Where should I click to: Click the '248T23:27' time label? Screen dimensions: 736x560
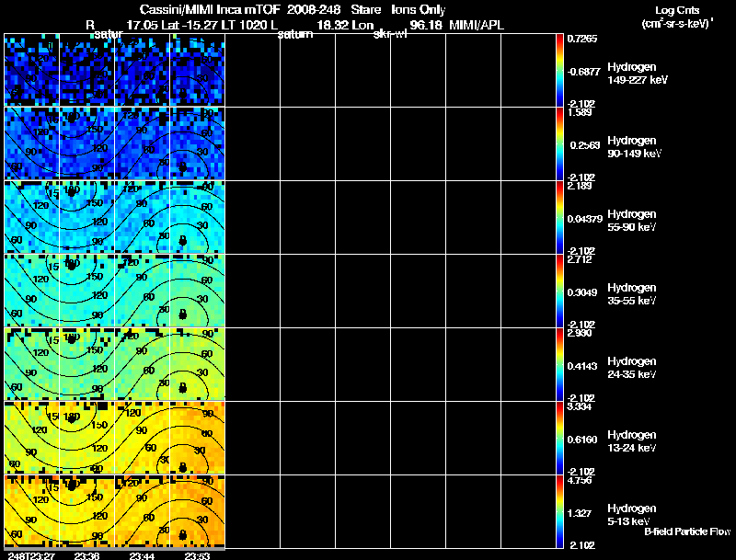tap(31, 556)
